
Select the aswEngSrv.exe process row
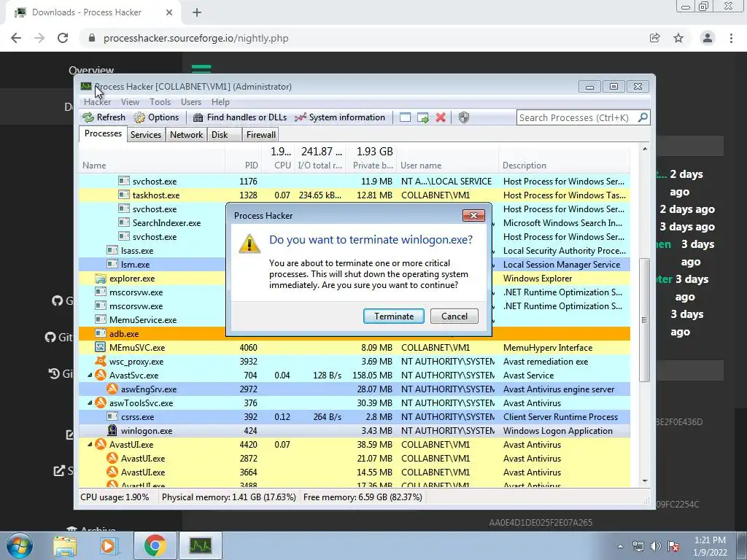(x=355, y=389)
